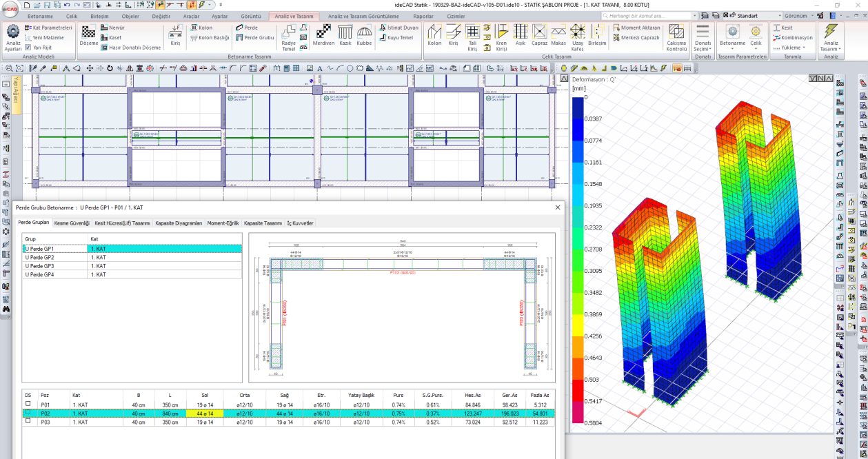Open the Donatı Seçimi dropdown
The height and width of the screenshot is (459, 868).
pyautogui.click(x=702, y=46)
